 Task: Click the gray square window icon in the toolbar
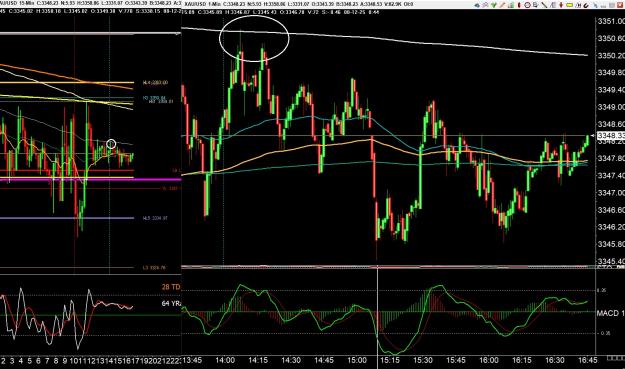(x=611, y=5)
